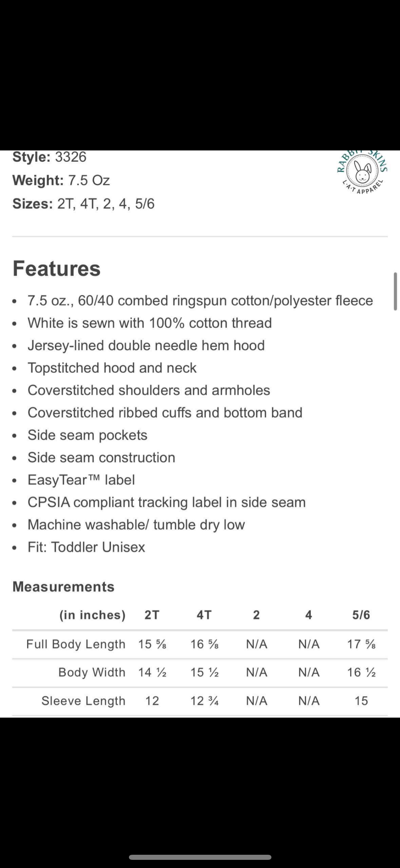Select the 2T column header
Viewport: 400px width, 868px height.
pyautogui.click(x=152, y=615)
